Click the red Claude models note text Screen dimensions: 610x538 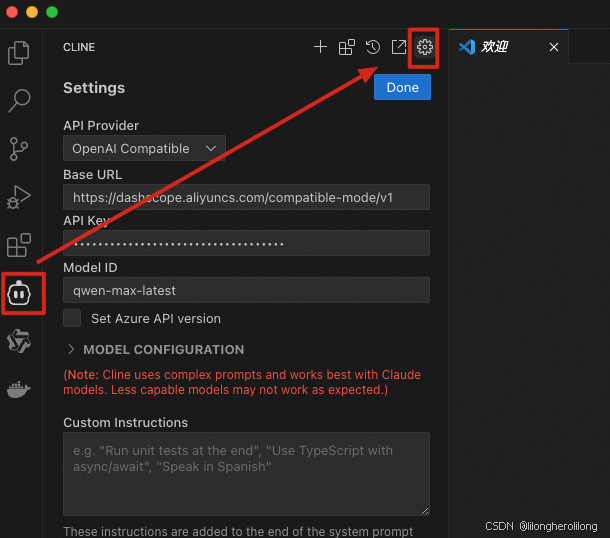pyautogui.click(x=242, y=382)
